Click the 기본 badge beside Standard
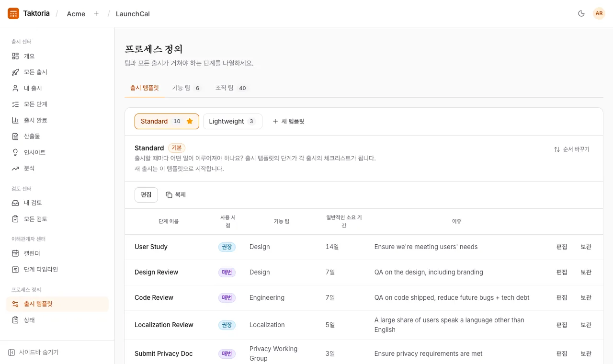Image resolution: width=613 pixels, height=364 pixels. pyautogui.click(x=177, y=148)
